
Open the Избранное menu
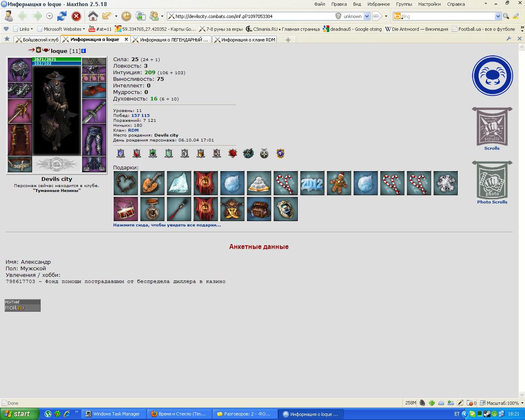coord(379,4)
